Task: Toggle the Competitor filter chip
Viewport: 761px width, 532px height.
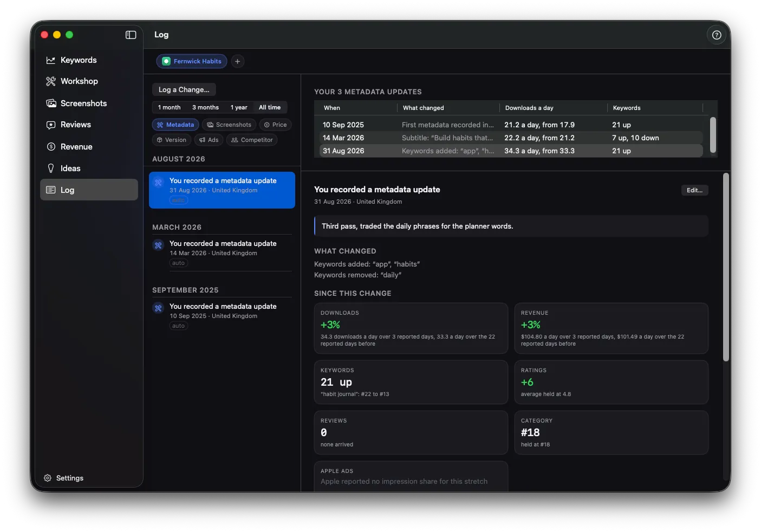Action: click(252, 140)
